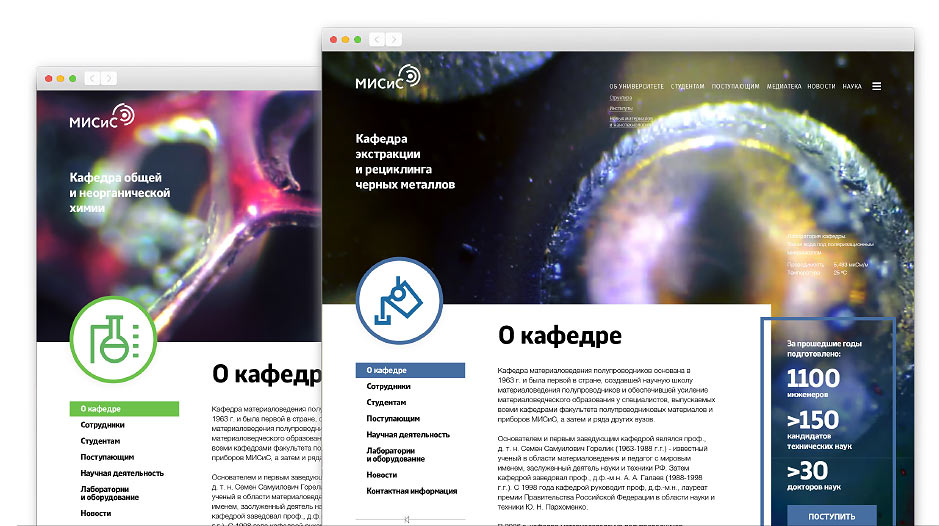The height and width of the screenshot is (526, 939).
Task: Select 'Наука' in top navigation
Action: coord(851,87)
